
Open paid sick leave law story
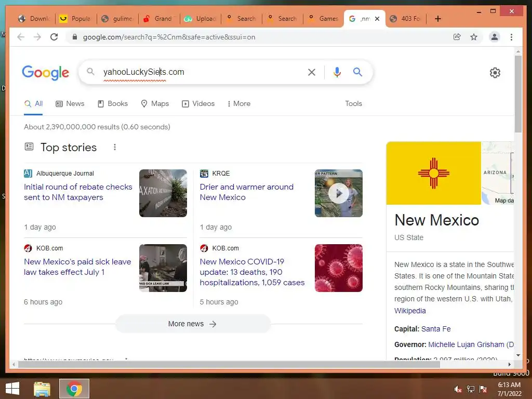77,267
